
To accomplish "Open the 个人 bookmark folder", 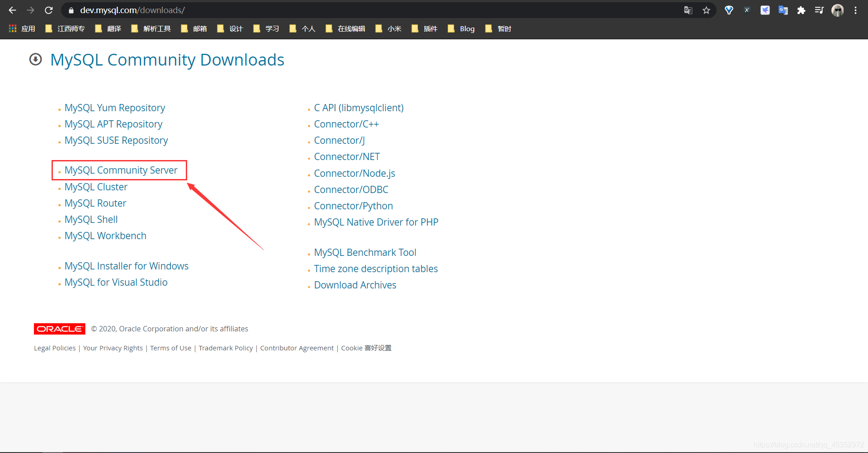I will click(x=302, y=28).
